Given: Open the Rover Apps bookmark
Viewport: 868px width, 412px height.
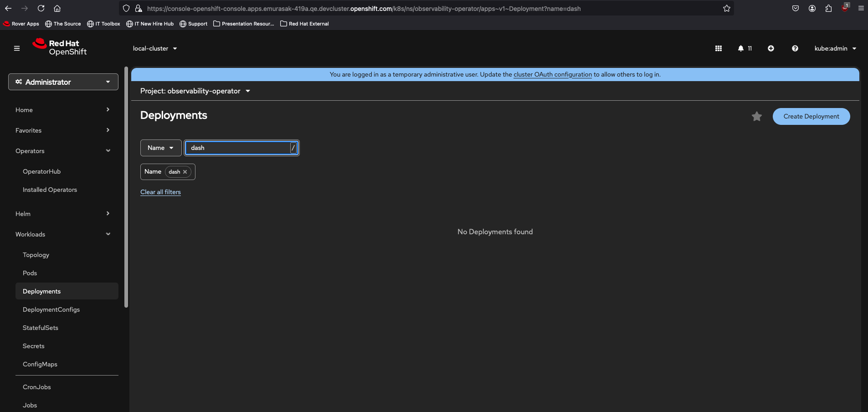Looking at the screenshot, I should pyautogui.click(x=21, y=24).
